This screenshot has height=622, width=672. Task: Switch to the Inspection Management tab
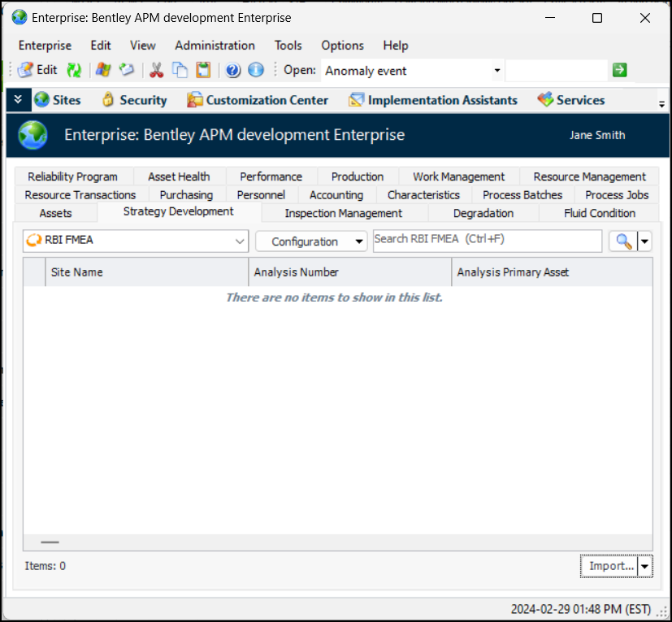(x=343, y=213)
